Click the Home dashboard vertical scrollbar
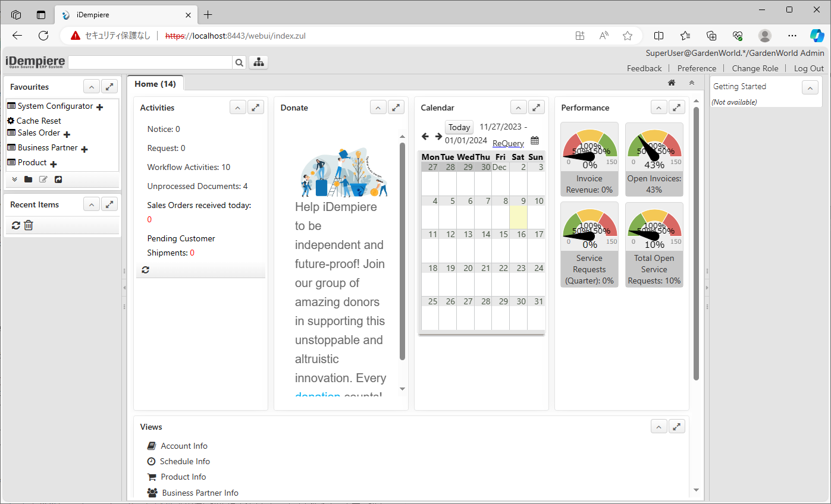831x504 pixels. click(x=696, y=242)
